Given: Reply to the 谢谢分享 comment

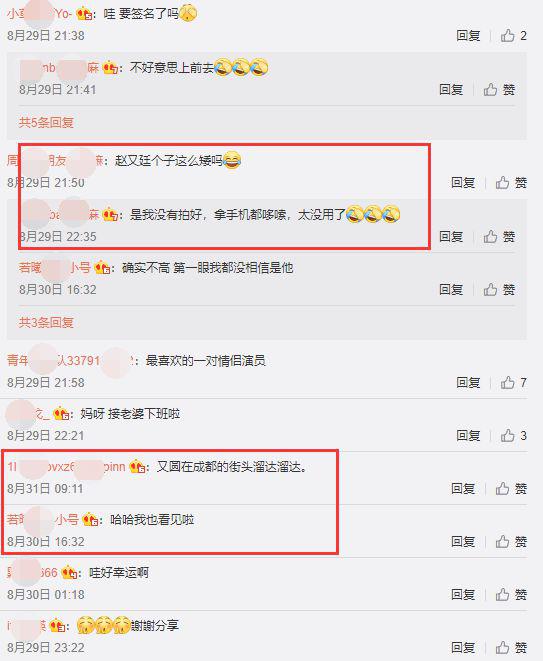Looking at the screenshot, I should [463, 648].
